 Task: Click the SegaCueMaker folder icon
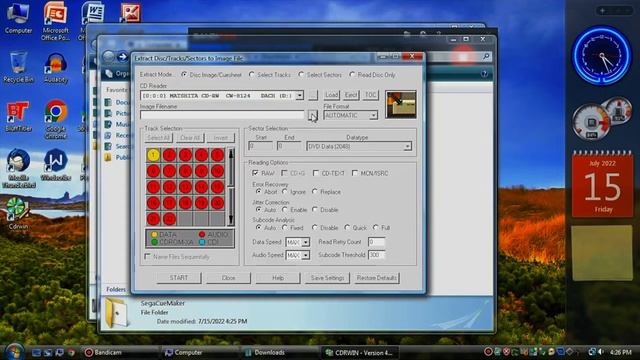pyautogui.click(x=116, y=312)
